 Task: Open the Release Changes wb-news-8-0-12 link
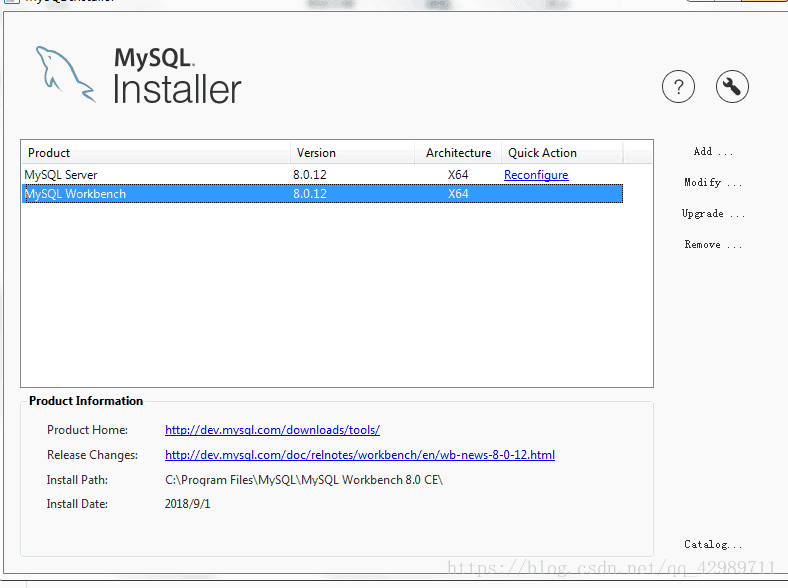pyautogui.click(x=360, y=455)
